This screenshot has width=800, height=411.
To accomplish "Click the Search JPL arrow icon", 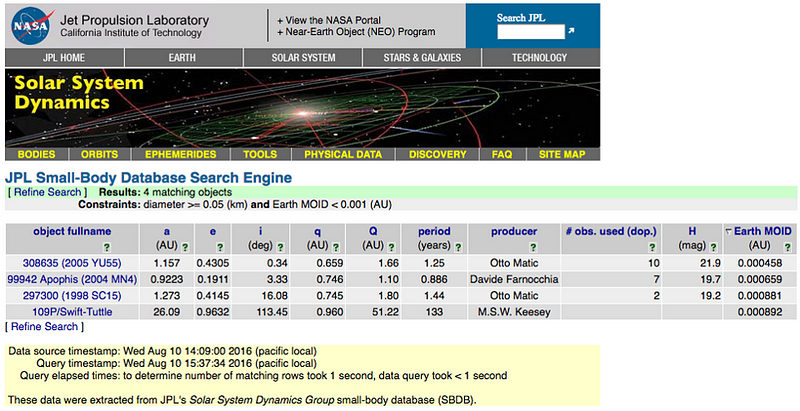I will tap(571, 31).
